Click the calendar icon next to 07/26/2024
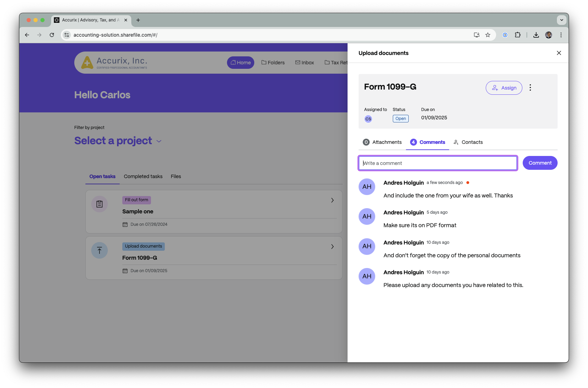Image resolution: width=588 pixels, height=388 pixels. 125,224
